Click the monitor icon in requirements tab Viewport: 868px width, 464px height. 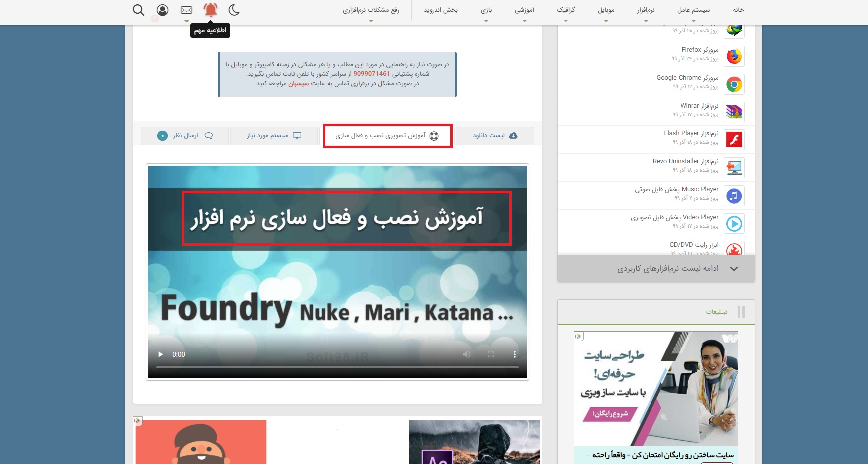(x=297, y=135)
